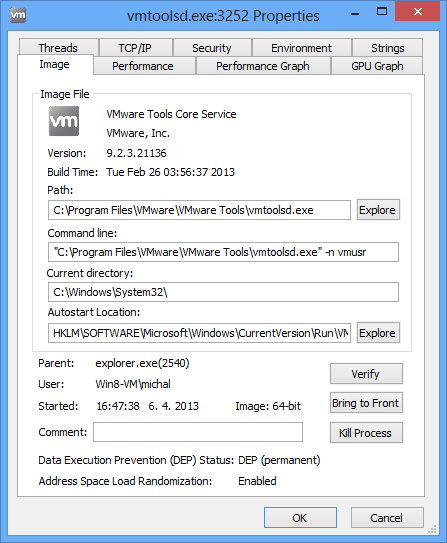Click the user value 'Win8-VM\michal'

pyautogui.click(x=133, y=384)
